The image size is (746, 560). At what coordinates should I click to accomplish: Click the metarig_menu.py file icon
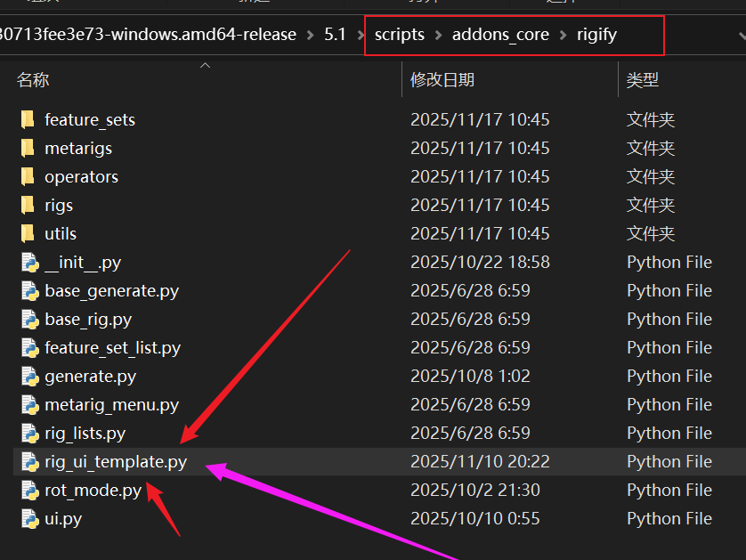point(30,405)
